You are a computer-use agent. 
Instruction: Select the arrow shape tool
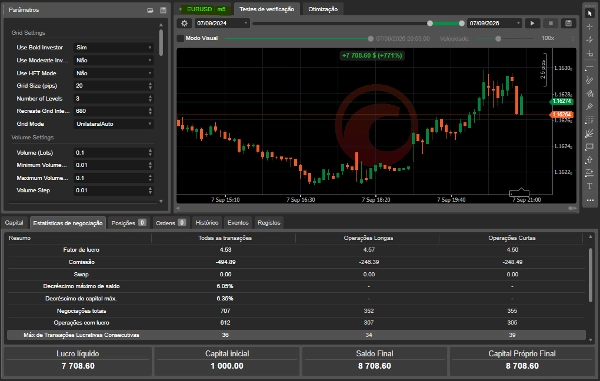[x=589, y=160]
